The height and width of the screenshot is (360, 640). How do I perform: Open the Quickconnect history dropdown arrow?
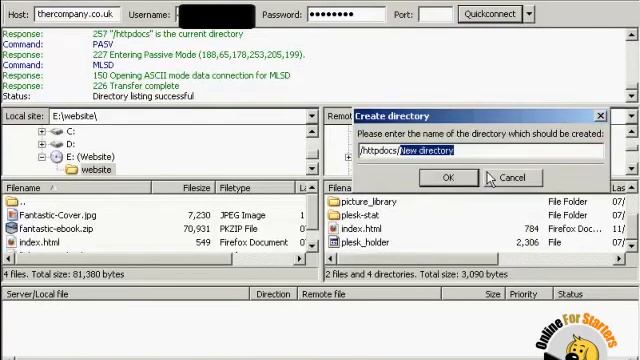point(529,14)
